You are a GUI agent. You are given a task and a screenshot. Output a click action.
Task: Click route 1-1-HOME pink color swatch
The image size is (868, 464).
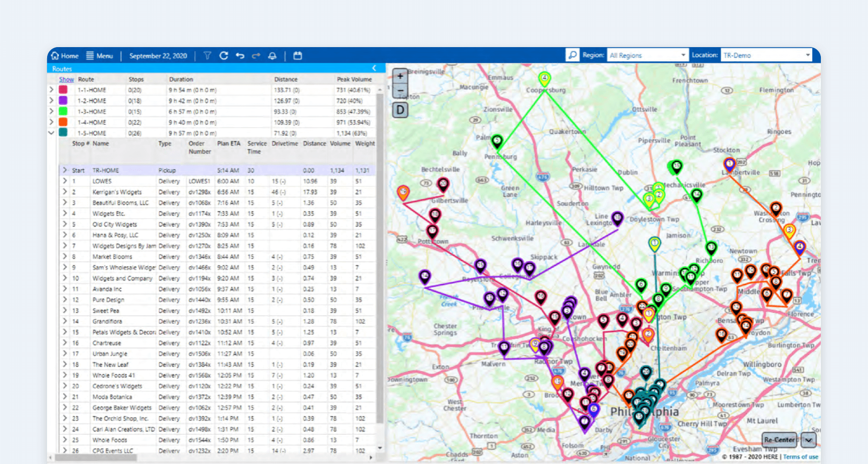pos(63,90)
